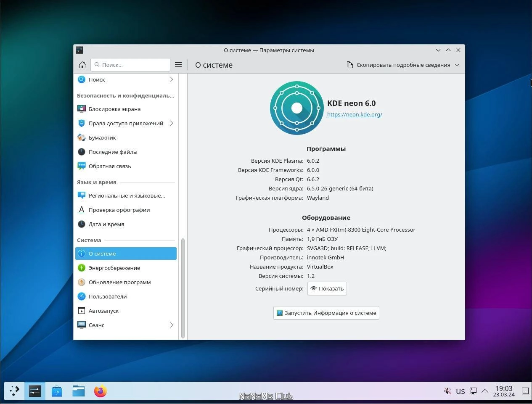Click window menu icon in titlebar

pyautogui.click(x=79, y=50)
